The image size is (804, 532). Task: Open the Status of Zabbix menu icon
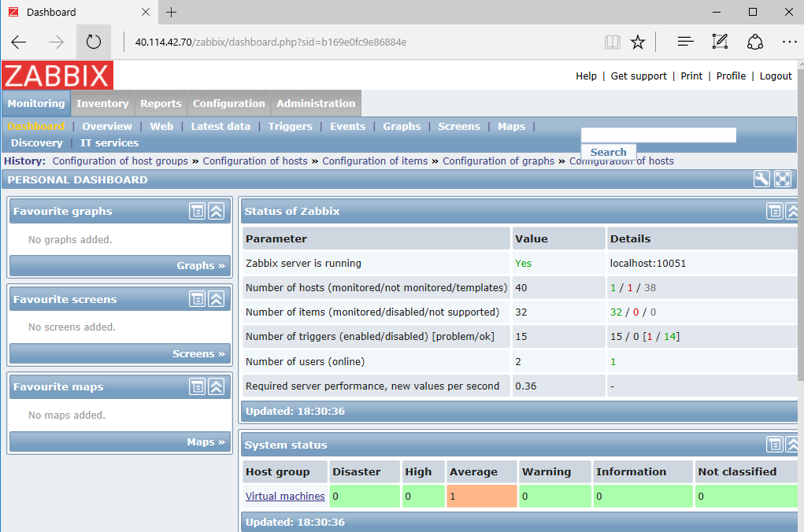[x=774, y=211]
